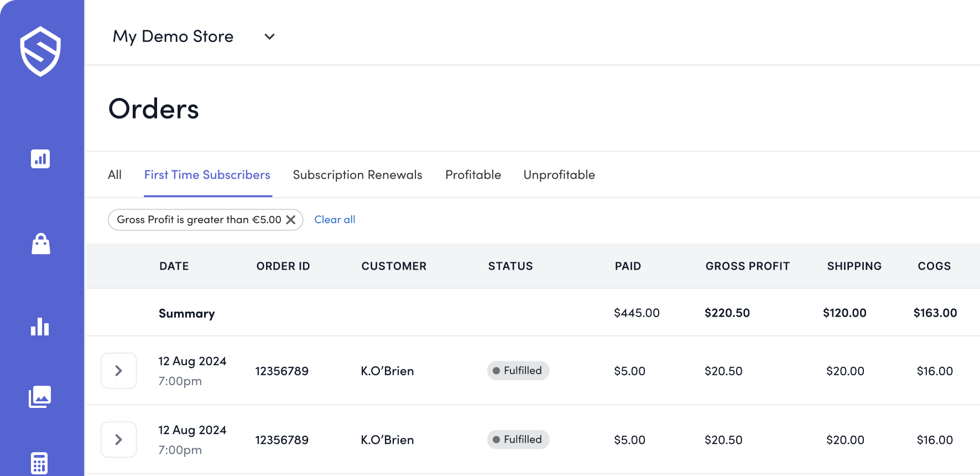Expand the second 12 Aug 2024 order row
Image resolution: width=980 pixels, height=476 pixels.
118,439
